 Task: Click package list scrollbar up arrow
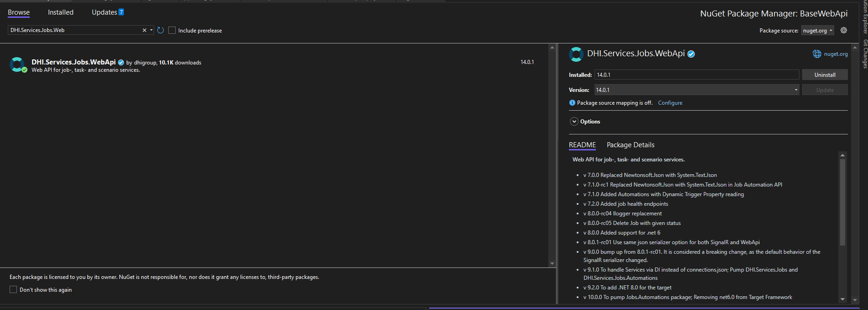point(552,47)
